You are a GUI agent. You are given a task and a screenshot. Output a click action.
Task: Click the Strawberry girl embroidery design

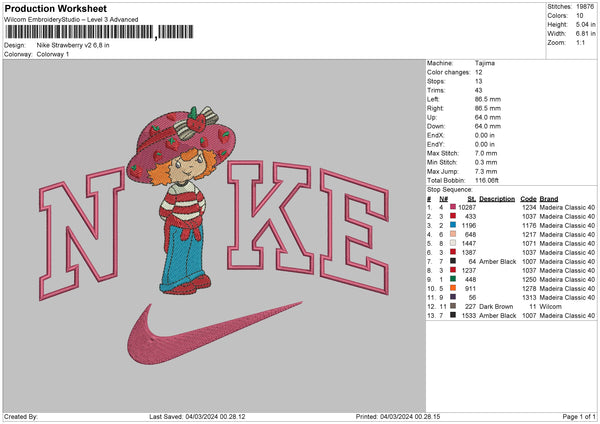point(182,199)
